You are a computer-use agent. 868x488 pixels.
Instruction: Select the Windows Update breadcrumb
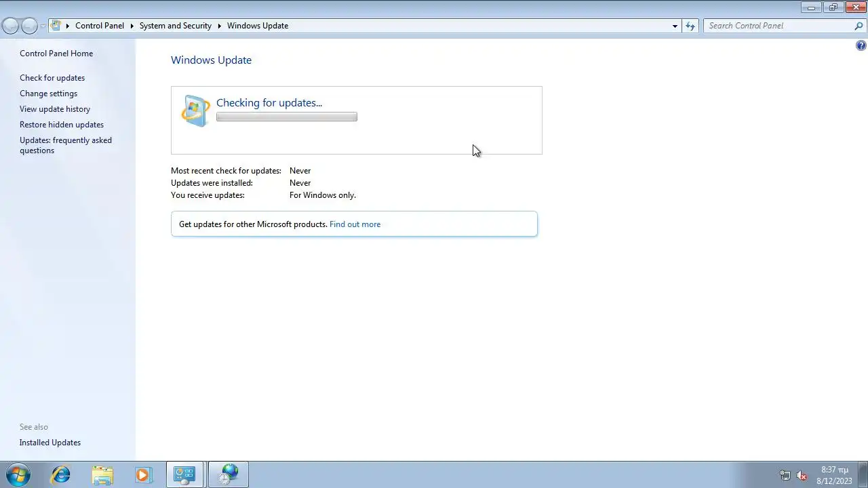point(258,26)
